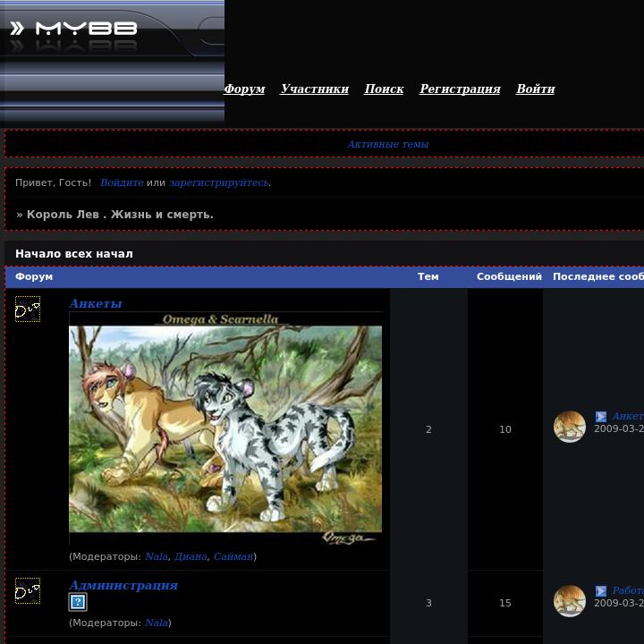
Task: Click the go-to-post arrow icon in the Администрация row
Action: (601, 590)
